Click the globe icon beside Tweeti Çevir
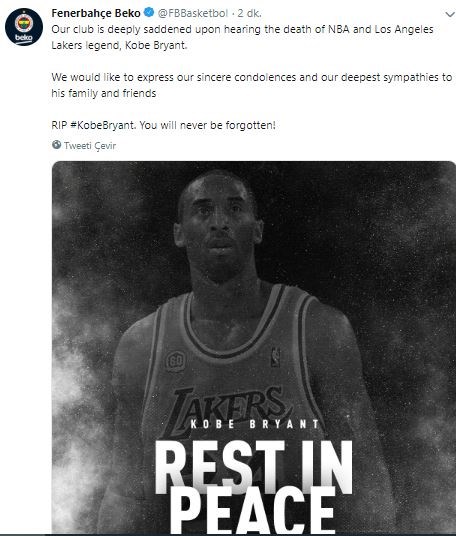Viewport: 456px width, 536px height. 56,145
